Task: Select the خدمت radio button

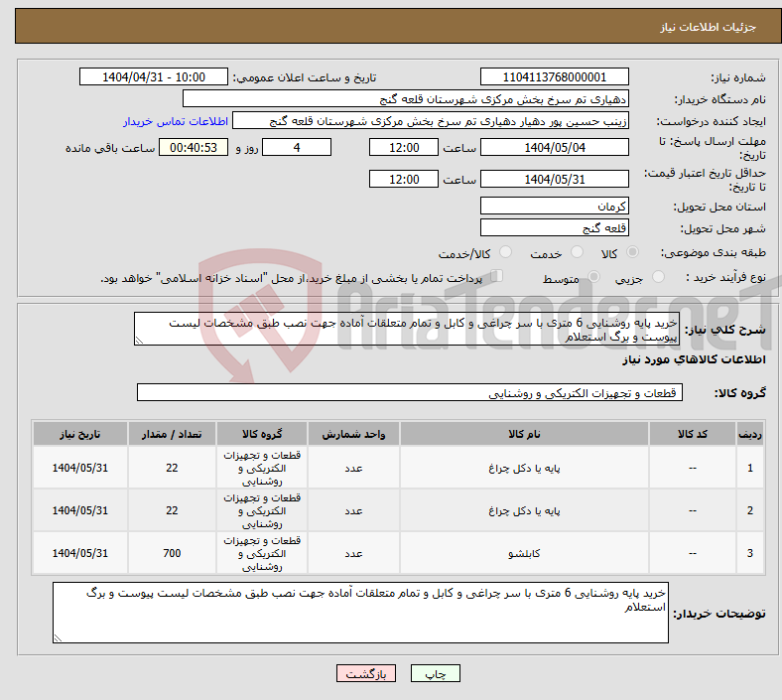Action: pyautogui.click(x=577, y=252)
